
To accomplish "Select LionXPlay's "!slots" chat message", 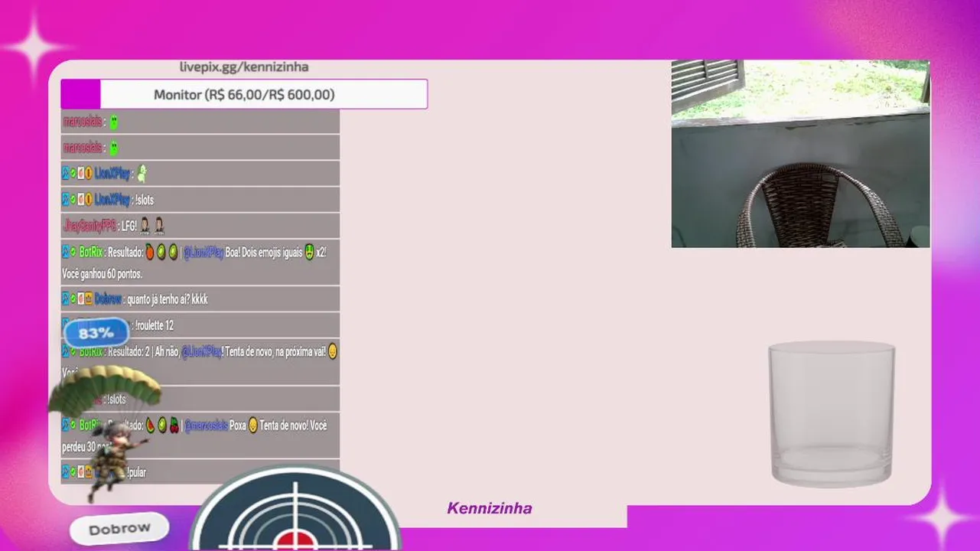I will click(x=145, y=200).
